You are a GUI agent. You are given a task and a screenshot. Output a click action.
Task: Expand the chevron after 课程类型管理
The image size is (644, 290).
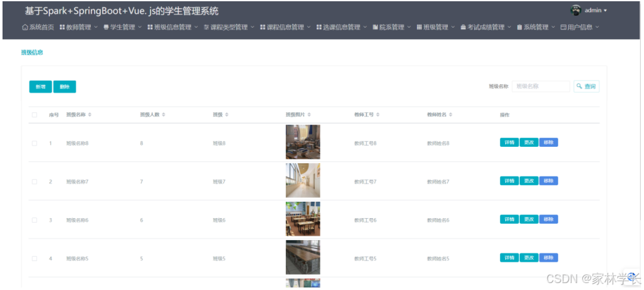(x=252, y=27)
